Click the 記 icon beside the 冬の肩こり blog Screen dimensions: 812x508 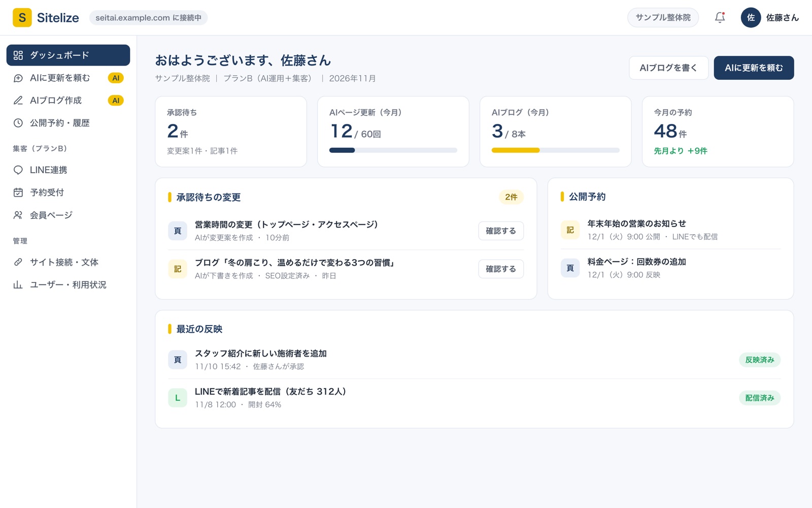click(x=178, y=269)
